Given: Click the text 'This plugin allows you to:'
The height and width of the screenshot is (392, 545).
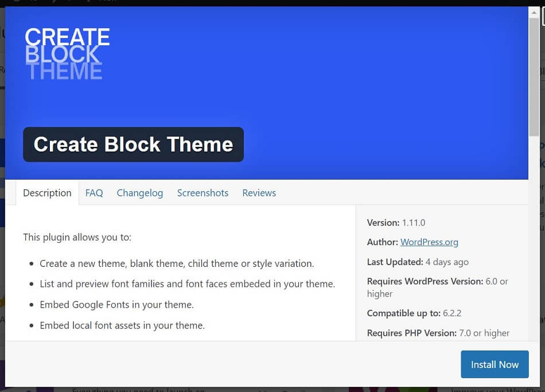Looking at the screenshot, I should coord(77,237).
